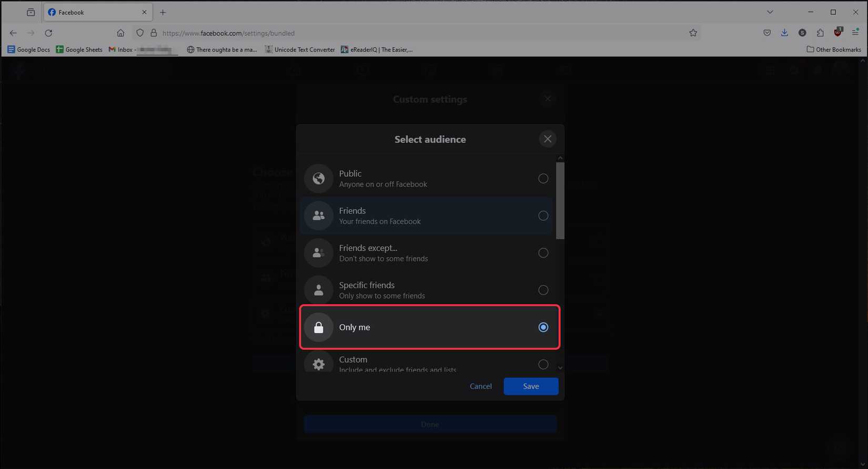Click the Friends except icon
The width and height of the screenshot is (868, 469).
pos(319,253)
